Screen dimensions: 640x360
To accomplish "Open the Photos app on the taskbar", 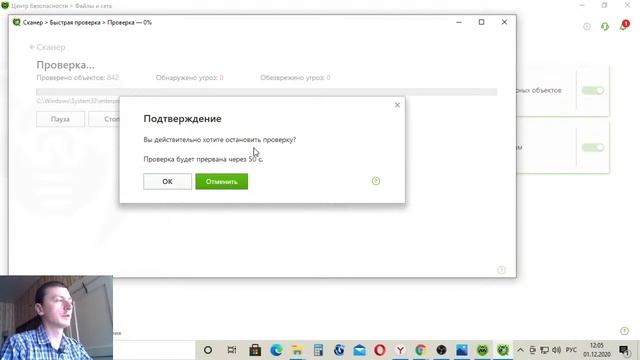I will click(x=462, y=350).
